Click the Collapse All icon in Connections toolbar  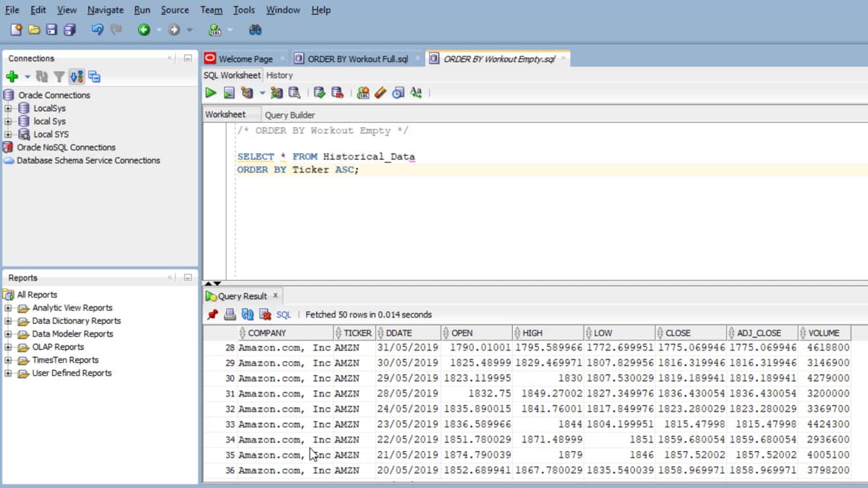(94, 77)
